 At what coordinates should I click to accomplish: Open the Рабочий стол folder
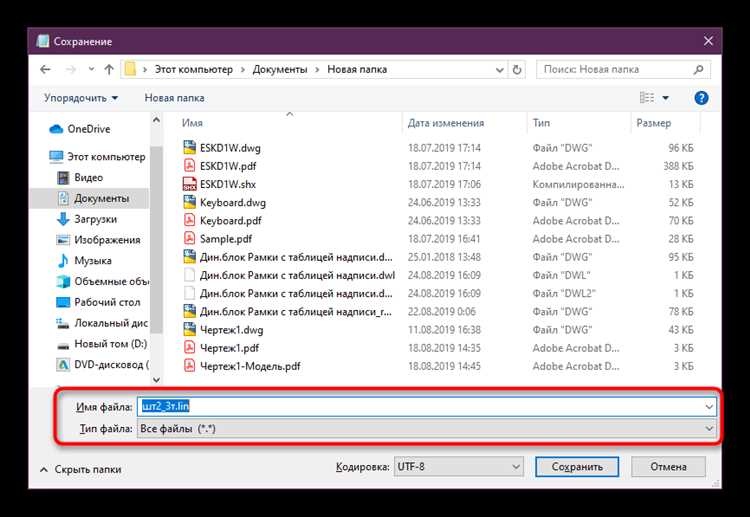pos(98,302)
